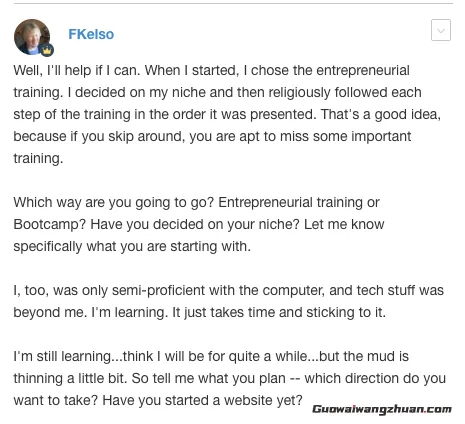The width and height of the screenshot is (465, 424).
Task: Click the gold crown badge on avatar
Action: click(x=48, y=50)
